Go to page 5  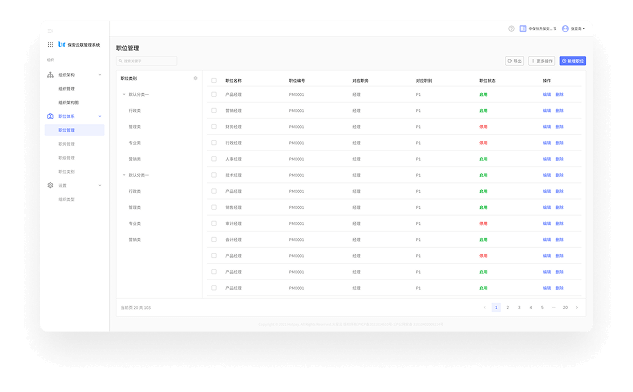[x=542, y=308]
